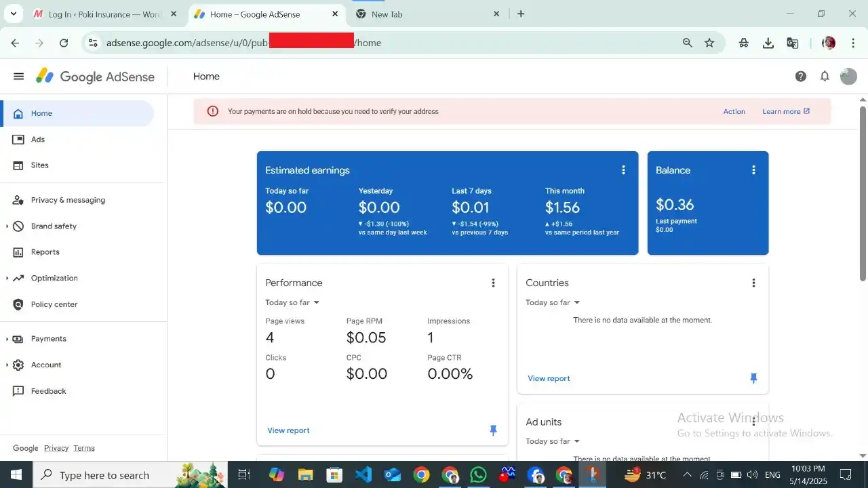Screen dimensions: 868x488
Task: Open the tab search dropdown arrow
Action: point(13,14)
